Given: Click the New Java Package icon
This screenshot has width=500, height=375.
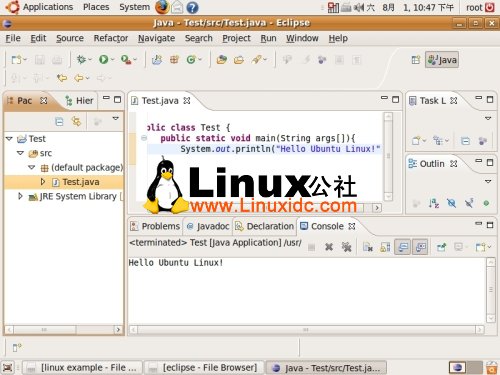Looking at the screenshot, I should 174,60.
